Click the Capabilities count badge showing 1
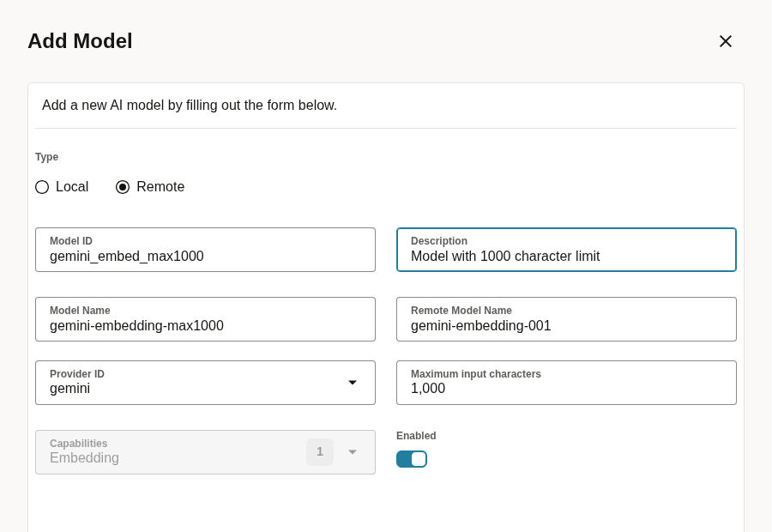The height and width of the screenshot is (532, 772). (320, 451)
